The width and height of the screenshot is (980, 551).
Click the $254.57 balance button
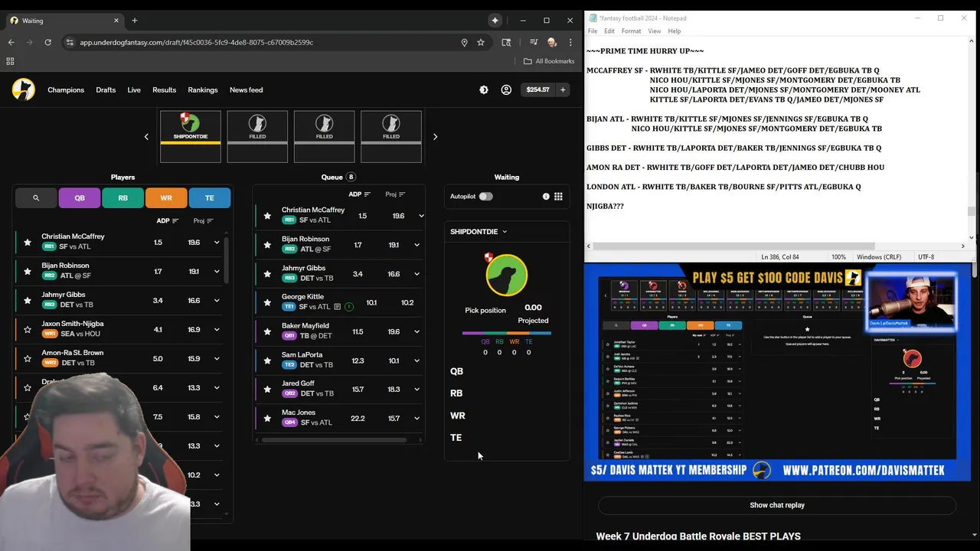pos(537,90)
